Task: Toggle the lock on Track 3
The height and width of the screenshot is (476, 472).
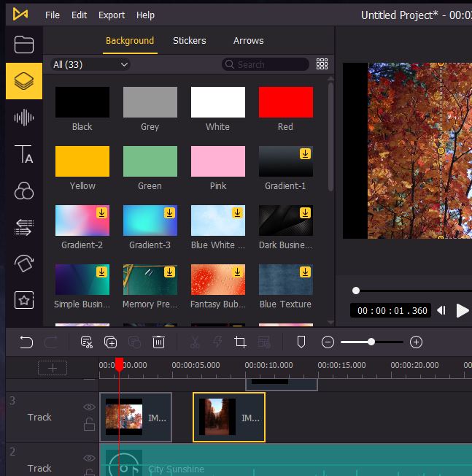Action: click(x=89, y=424)
